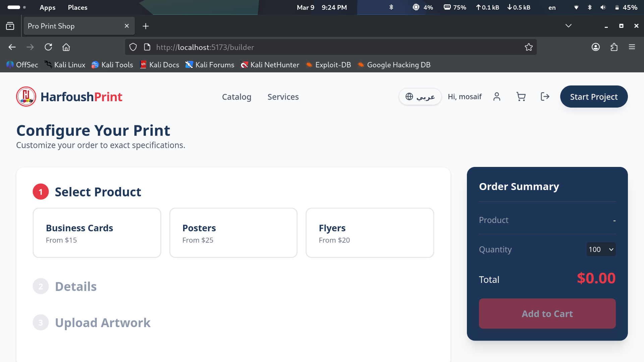Viewport: 644px width, 362px height.
Task: Open the Firefox hamburger menu
Action: (x=632, y=47)
